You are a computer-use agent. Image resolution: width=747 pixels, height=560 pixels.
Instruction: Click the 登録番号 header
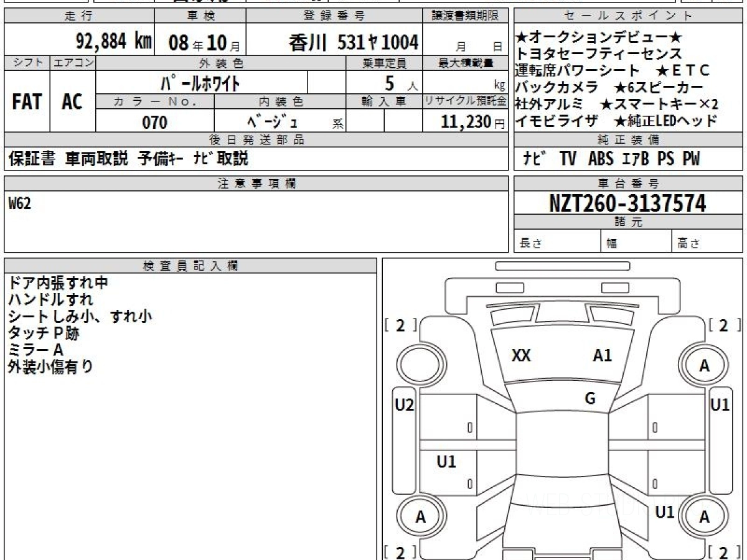[334, 16]
